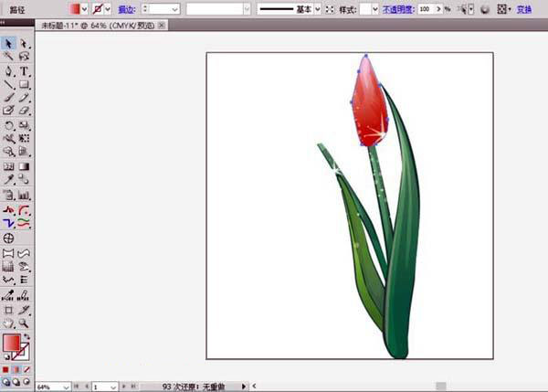Swap fill and stroke colors
This screenshot has width=548, height=392.
coord(26,337)
